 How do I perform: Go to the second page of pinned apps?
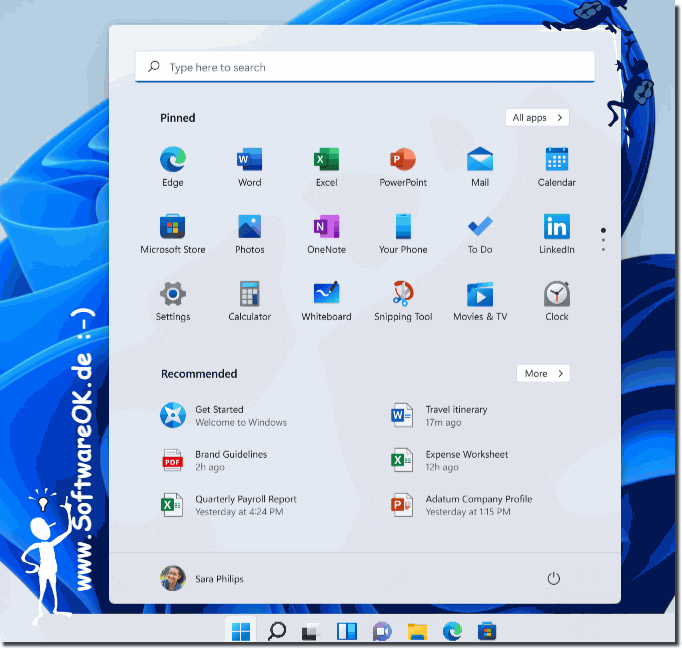603,241
